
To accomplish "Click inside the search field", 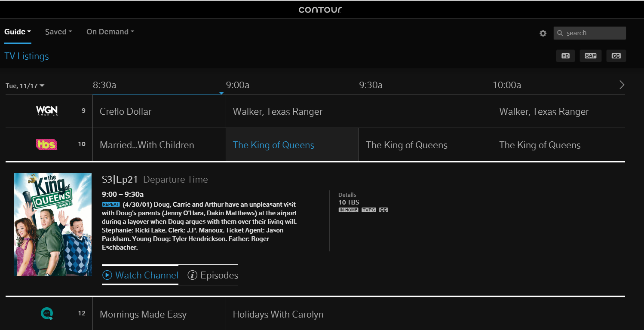I will coord(589,33).
